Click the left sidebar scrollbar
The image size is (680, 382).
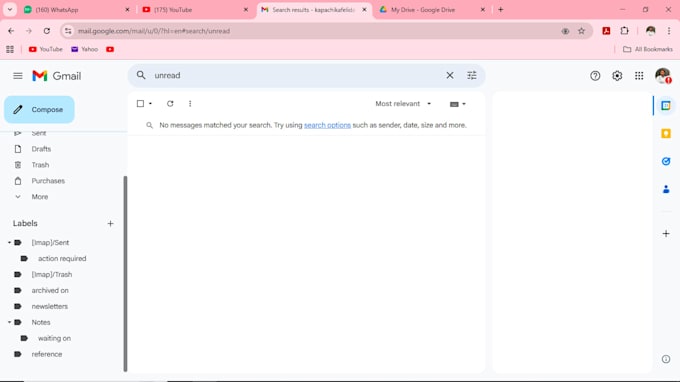(125, 273)
